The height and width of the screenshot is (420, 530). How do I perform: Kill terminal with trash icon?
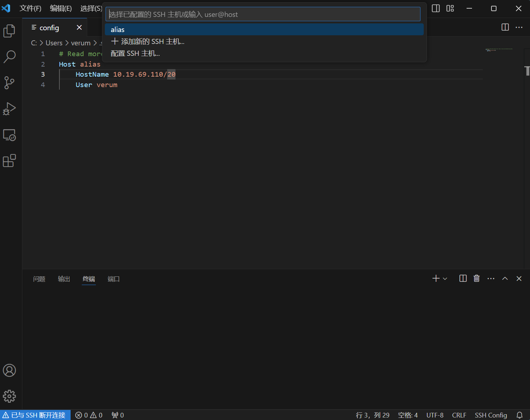[x=477, y=279]
